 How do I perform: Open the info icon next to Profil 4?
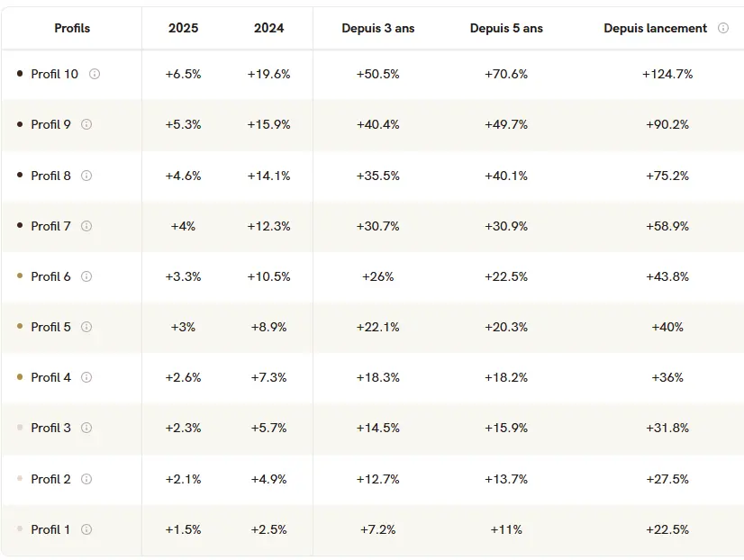86,377
